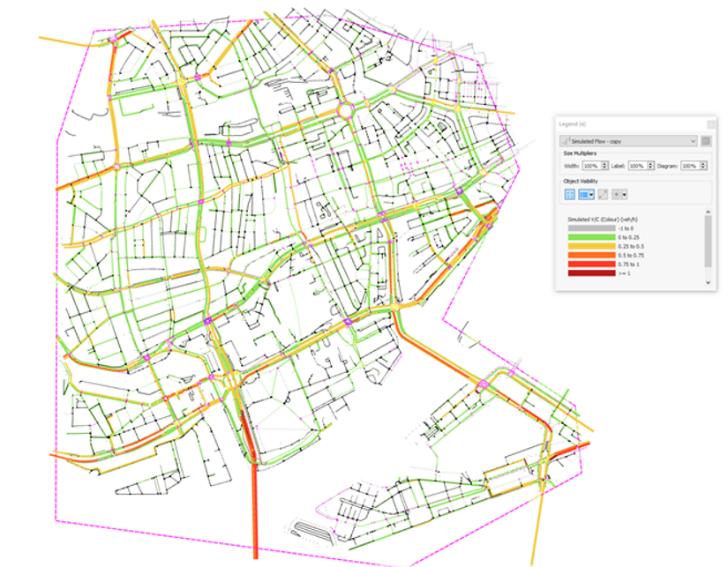This screenshot has height=567, width=728.
Task: Increase the Diagram multiplier with the stepper
Action: [703, 164]
